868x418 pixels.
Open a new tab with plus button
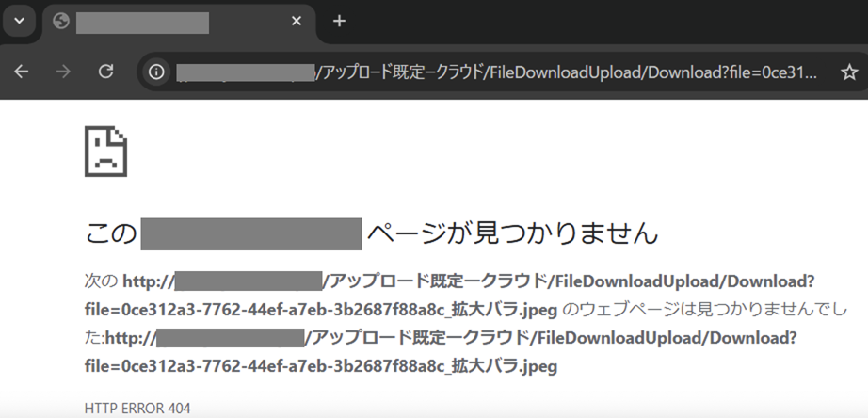pyautogui.click(x=340, y=21)
